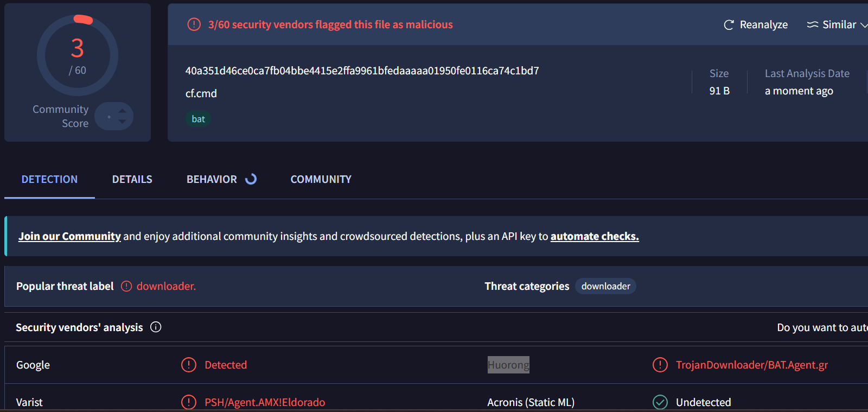Click the downloader threat category chip
868x412 pixels.
coord(605,286)
